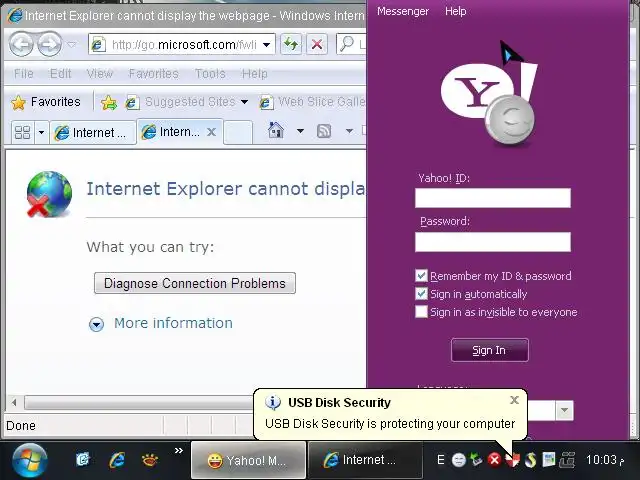Click the red Stop loading button
The width and height of the screenshot is (640, 480).
(316, 44)
